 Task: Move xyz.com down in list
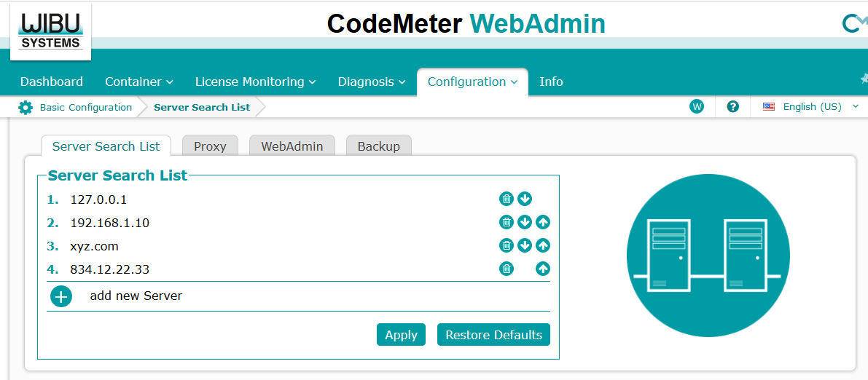click(525, 245)
